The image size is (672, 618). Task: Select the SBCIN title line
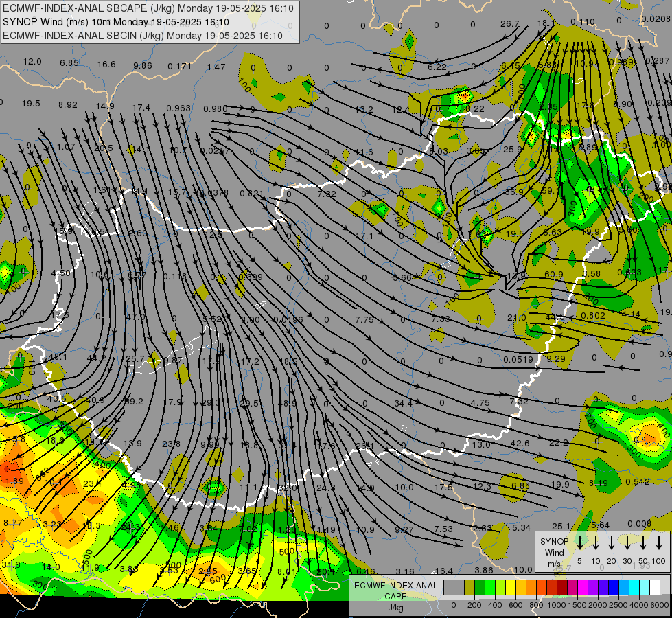coord(143,36)
